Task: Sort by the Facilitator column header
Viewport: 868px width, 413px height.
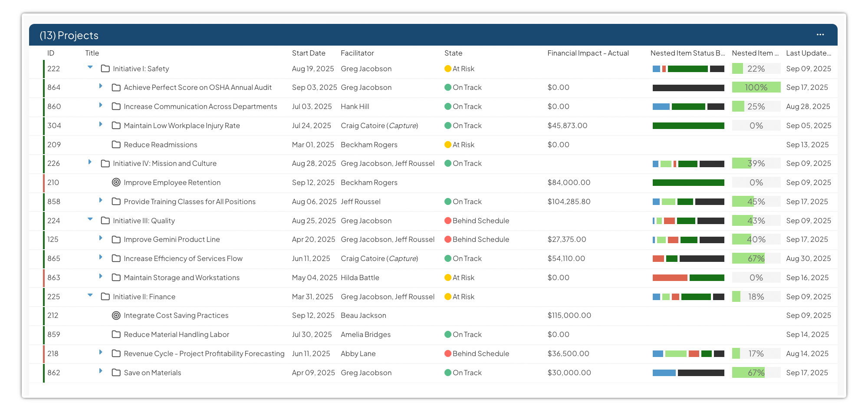Action: point(357,53)
